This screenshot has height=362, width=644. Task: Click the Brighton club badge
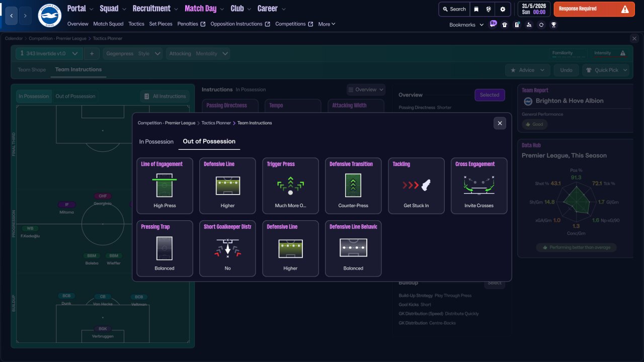coord(49,16)
